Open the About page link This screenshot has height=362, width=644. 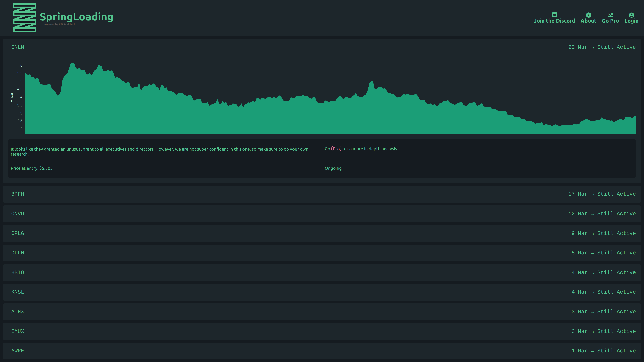(588, 21)
